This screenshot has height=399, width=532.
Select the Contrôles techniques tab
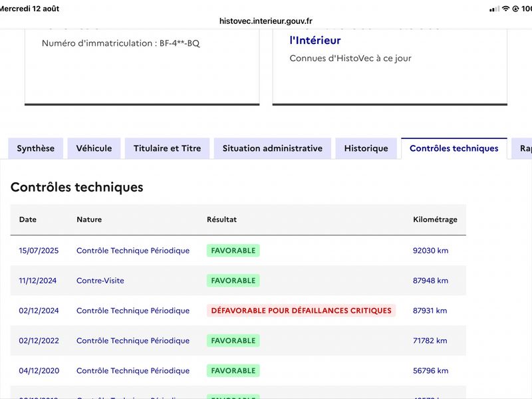[454, 148]
